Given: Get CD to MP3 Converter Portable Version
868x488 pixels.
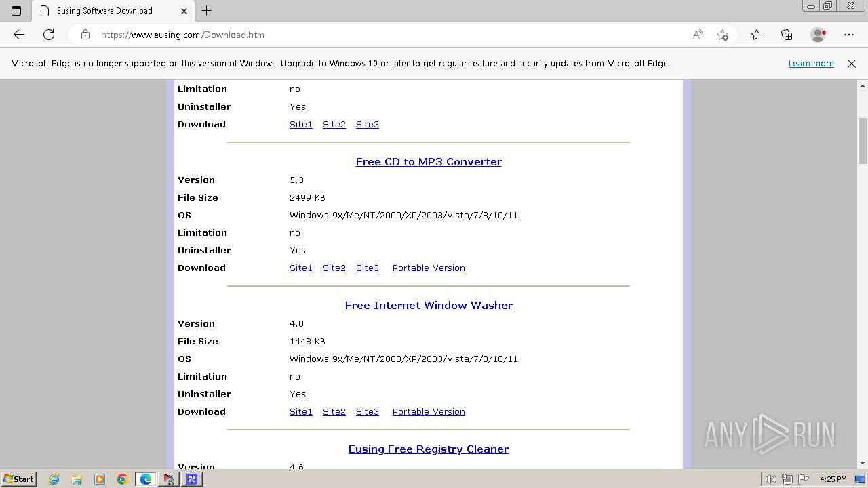Looking at the screenshot, I should (x=429, y=268).
